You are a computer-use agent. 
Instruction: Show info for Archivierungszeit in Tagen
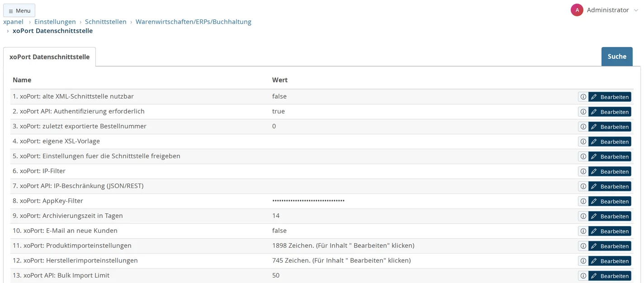(583, 216)
